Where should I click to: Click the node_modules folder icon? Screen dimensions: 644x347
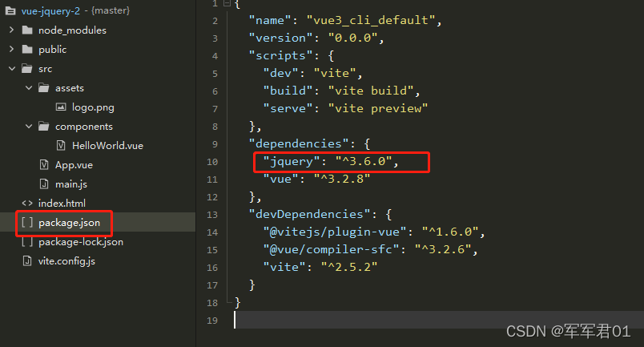click(x=27, y=30)
